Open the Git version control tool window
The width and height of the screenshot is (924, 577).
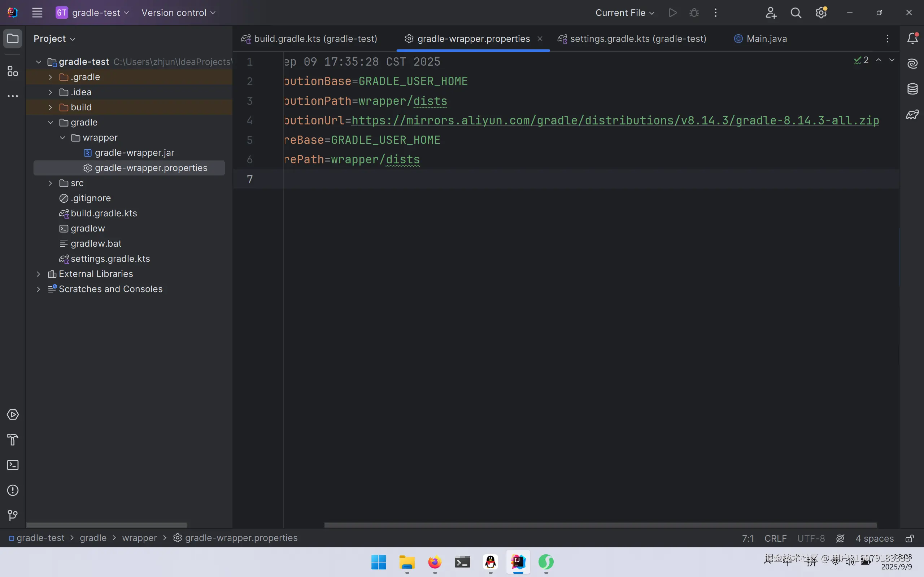(x=13, y=515)
